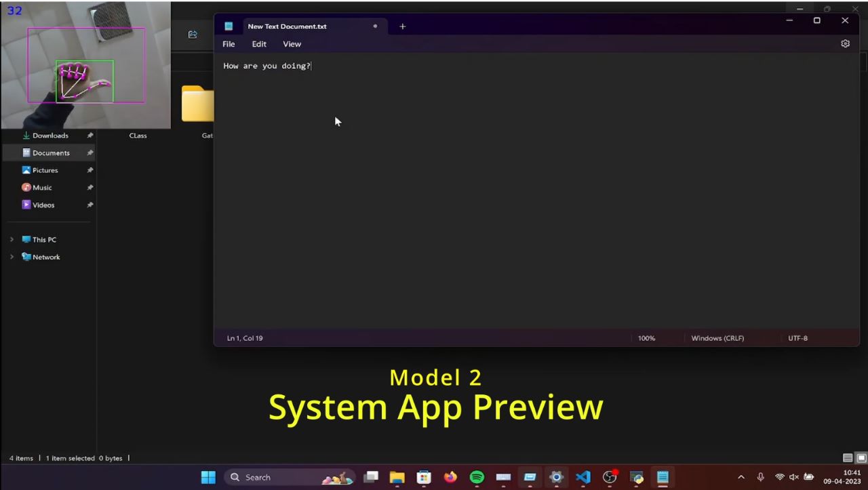
Task: Click Windows (CRLF) line ending indicator
Action: [x=717, y=338]
